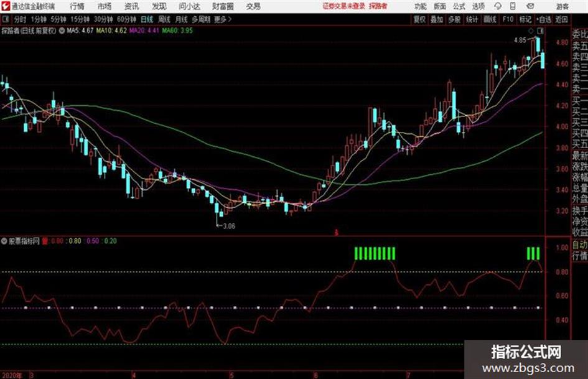Click the mobile phone icon
Image resolution: width=588 pixels, height=379 pixels.
click(x=513, y=6)
